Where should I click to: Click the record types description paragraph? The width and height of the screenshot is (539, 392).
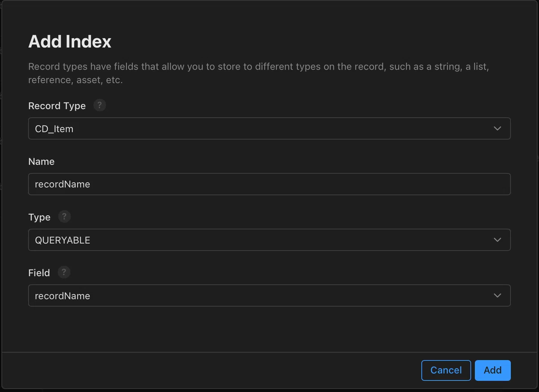click(x=259, y=74)
